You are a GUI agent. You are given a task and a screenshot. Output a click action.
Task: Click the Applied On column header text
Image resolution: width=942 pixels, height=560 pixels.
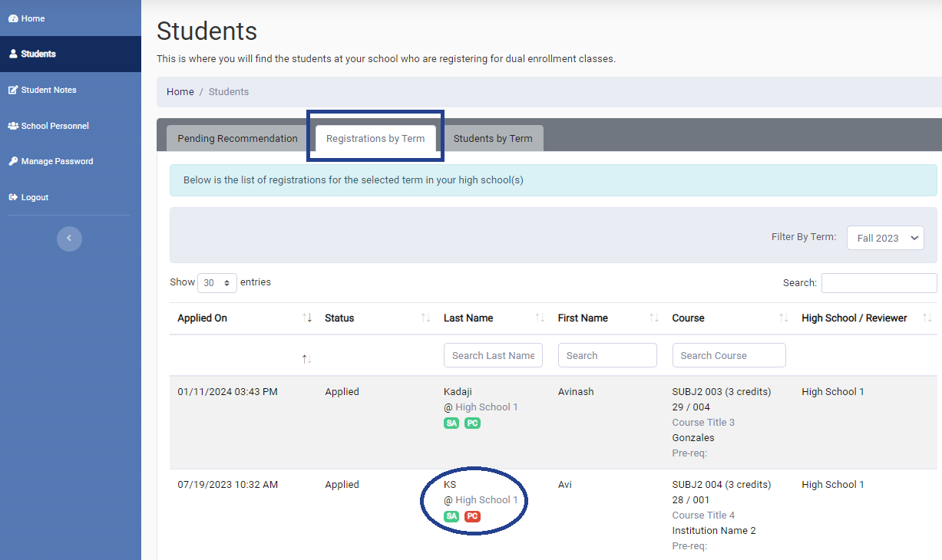point(202,318)
